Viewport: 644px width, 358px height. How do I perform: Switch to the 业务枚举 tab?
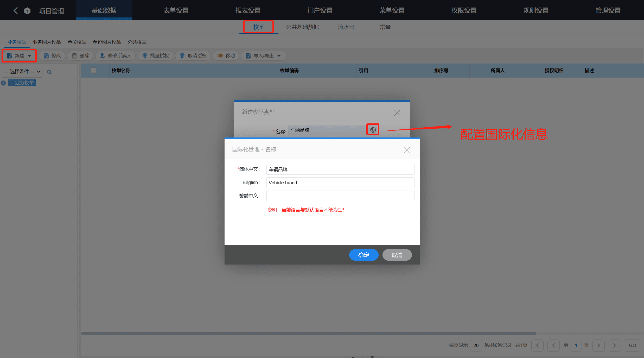[x=17, y=42]
